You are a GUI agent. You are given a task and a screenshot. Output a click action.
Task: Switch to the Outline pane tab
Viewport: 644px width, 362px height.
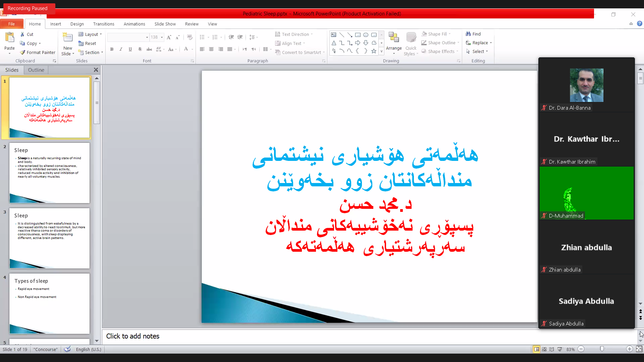(36, 70)
